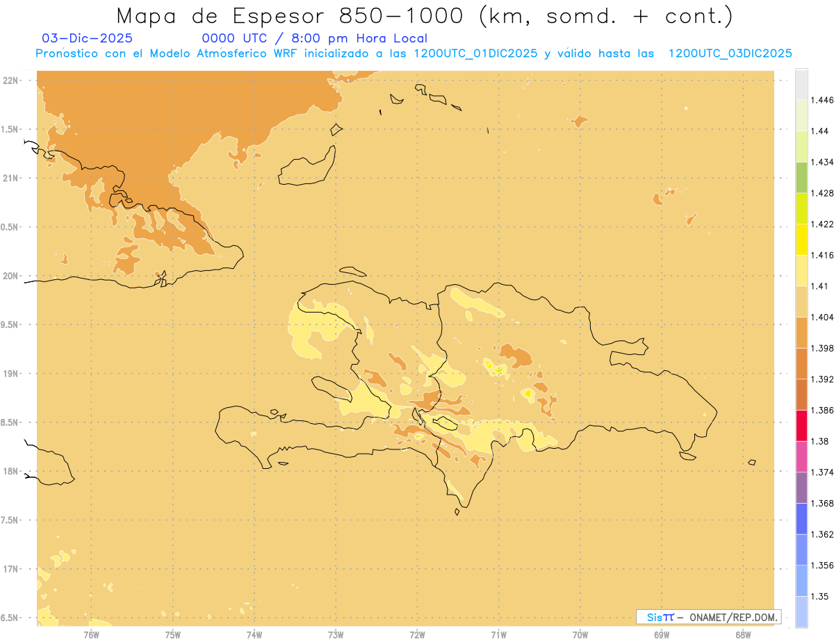Click the '76W' longitude label
Screen dimensions: 834x644
(91, 634)
